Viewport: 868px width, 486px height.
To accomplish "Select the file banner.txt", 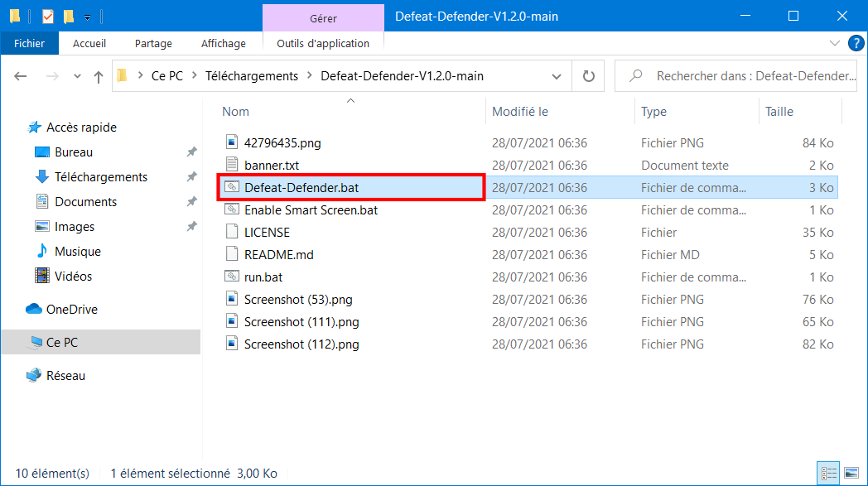I will [272, 166].
